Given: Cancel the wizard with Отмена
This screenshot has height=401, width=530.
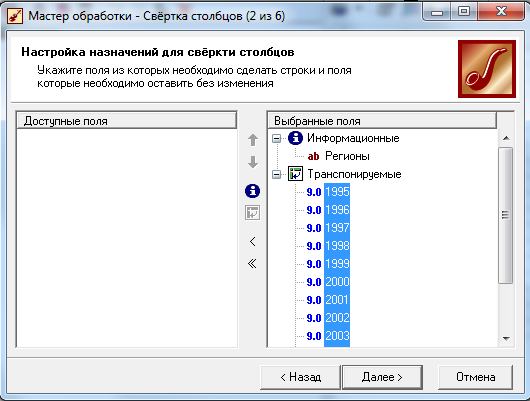Looking at the screenshot, I should [x=475, y=377].
